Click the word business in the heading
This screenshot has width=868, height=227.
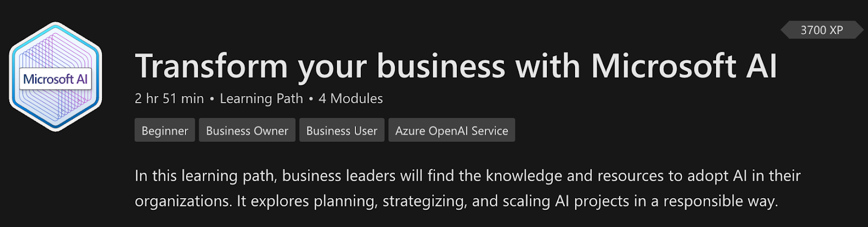pos(441,66)
